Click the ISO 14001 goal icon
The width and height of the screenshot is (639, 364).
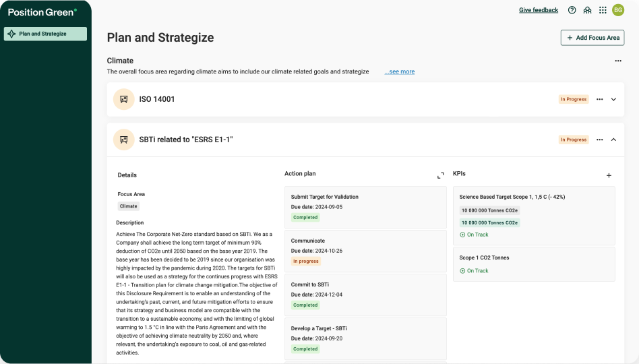tap(123, 99)
